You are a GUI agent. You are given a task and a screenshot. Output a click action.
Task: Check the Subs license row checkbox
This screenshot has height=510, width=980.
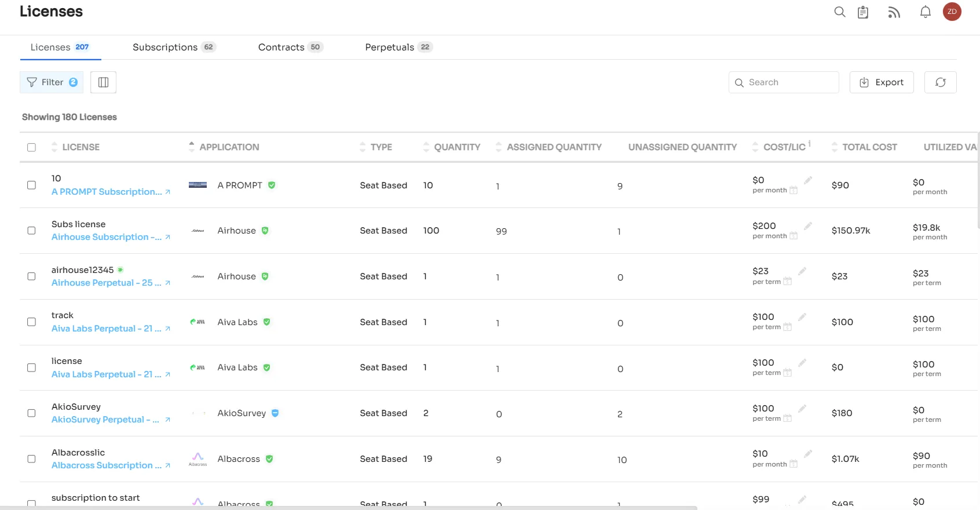[x=31, y=231]
